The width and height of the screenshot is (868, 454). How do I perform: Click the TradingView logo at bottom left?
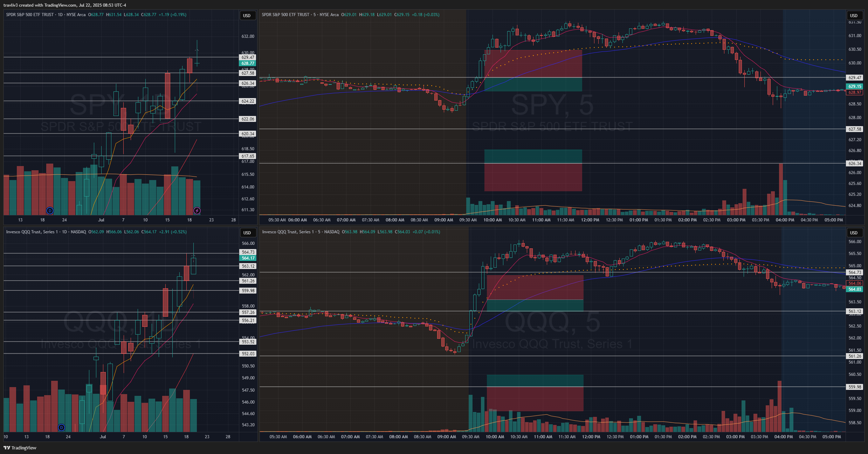20,448
